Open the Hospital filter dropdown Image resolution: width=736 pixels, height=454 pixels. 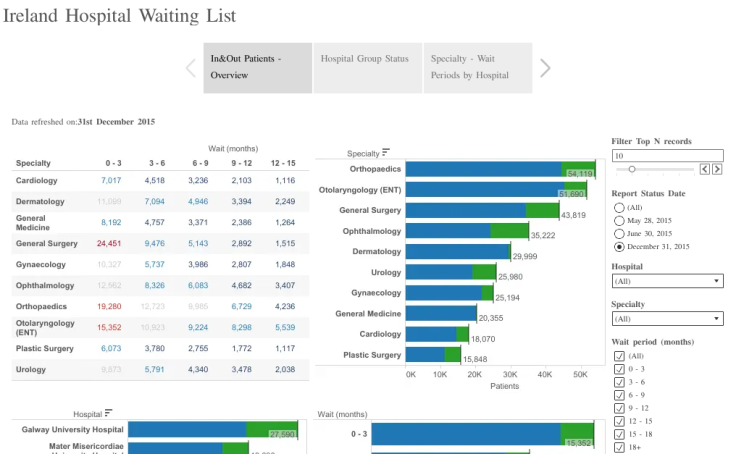pos(667,281)
